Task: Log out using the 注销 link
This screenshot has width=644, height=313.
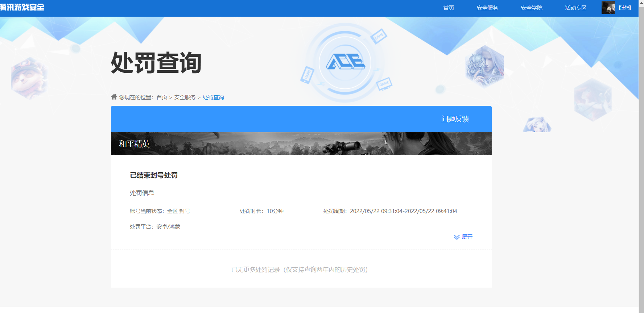Action: pos(625,8)
